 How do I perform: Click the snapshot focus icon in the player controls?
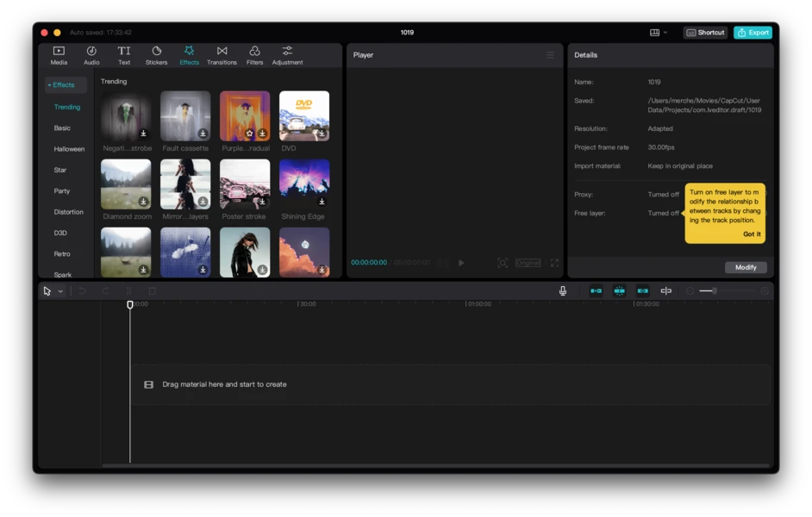coord(503,263)
